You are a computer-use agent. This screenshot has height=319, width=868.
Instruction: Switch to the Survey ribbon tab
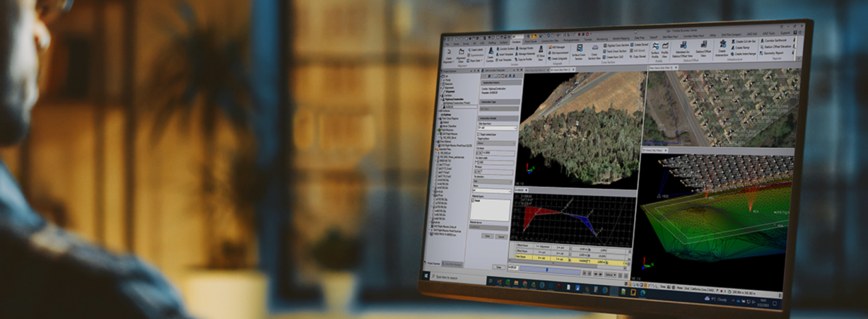point(466,44)
